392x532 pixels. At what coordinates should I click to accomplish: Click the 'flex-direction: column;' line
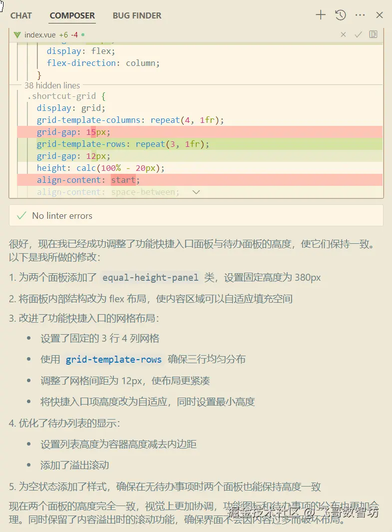coord(103,63)
